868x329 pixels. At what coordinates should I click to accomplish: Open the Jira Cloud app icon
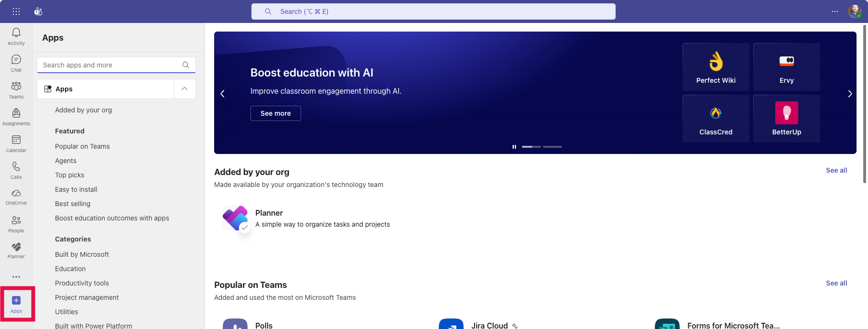coord(451,324)
